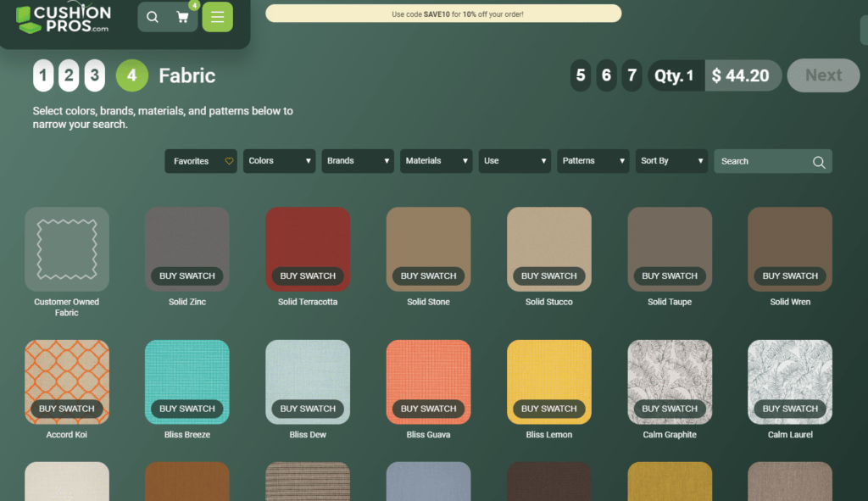
Task: Select the Bliss Lemon yellow fabric swatch
Action: pyautogui.click(x=548, y=373)
